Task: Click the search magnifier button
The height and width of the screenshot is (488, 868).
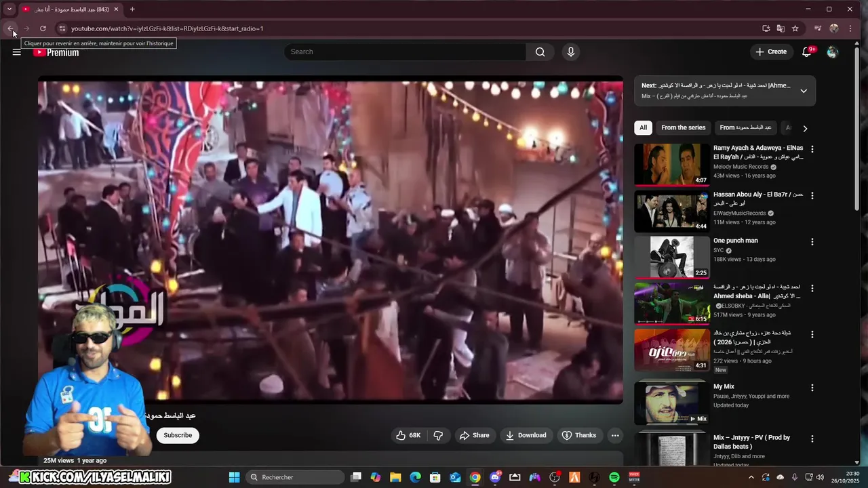Action: (540, 52)
